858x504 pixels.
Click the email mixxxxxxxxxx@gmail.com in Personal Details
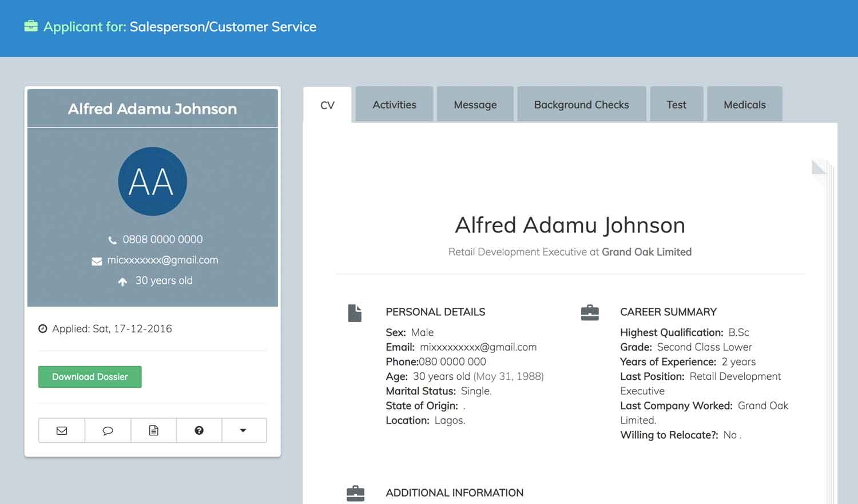coord(478,347)
